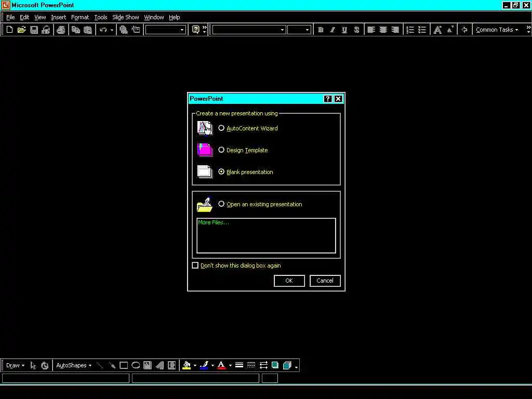Select the Line drawing tool
Screen dimensions: 532x399
(x=100, y=365)
